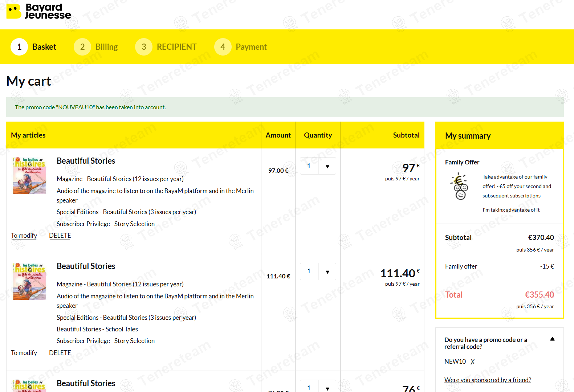This screenshot has width=574, height=392.
Task: Collapse the promo code section arrow
Action: click(x=552, y=339)
